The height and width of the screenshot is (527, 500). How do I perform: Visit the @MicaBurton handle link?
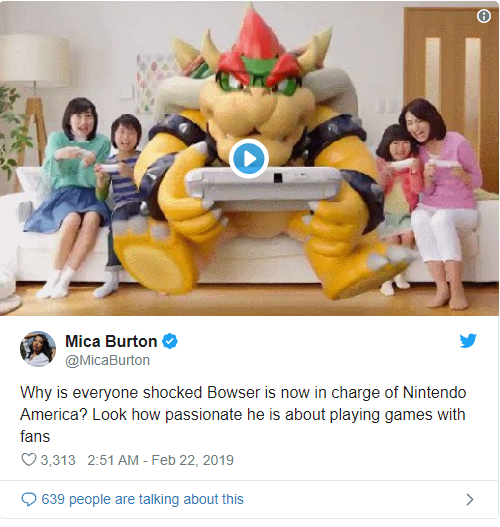(108, 360)
